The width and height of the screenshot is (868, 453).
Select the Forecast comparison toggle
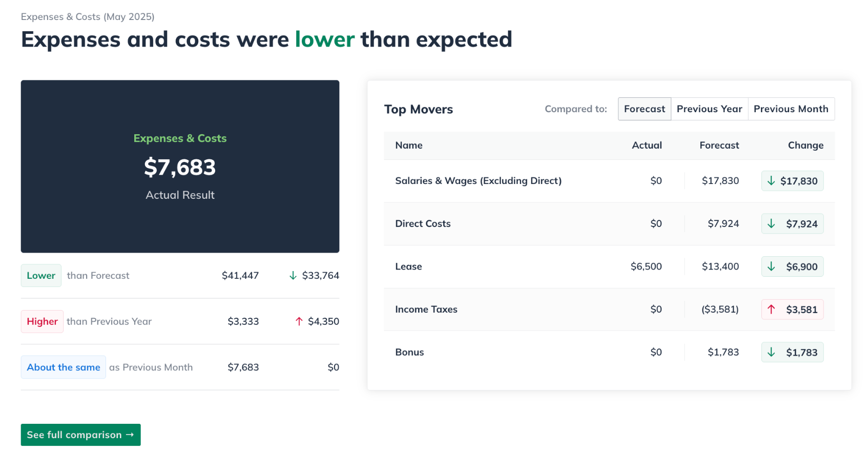click(x=644, y=109)
